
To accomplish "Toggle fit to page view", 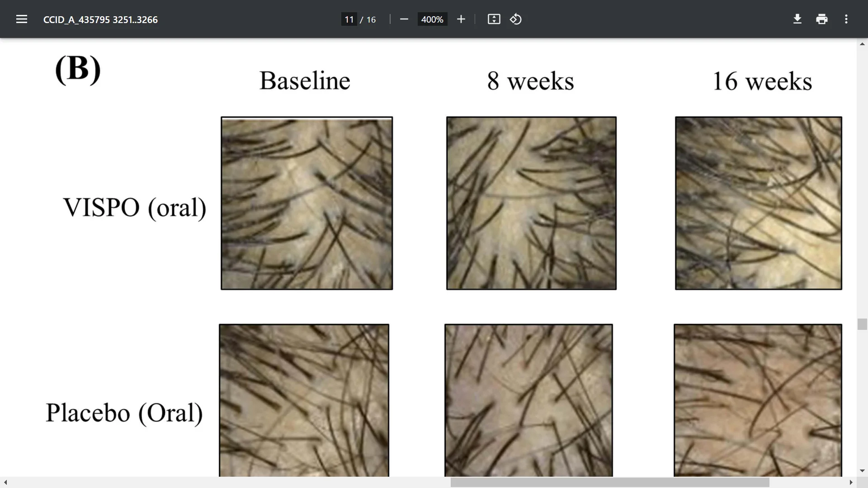I will coord(494,19).
